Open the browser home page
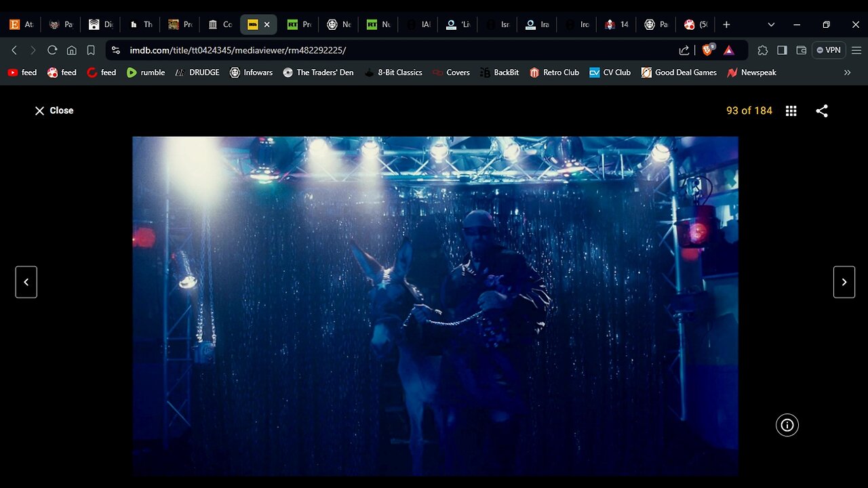The image size is (868, 488). [71, 50]
